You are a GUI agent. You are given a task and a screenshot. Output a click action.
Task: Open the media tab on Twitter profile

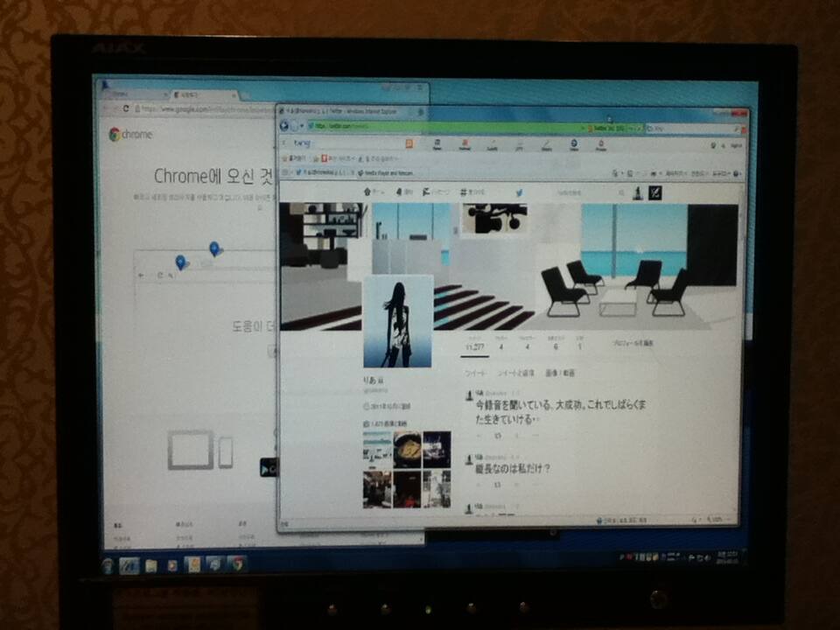pos(561,372)
